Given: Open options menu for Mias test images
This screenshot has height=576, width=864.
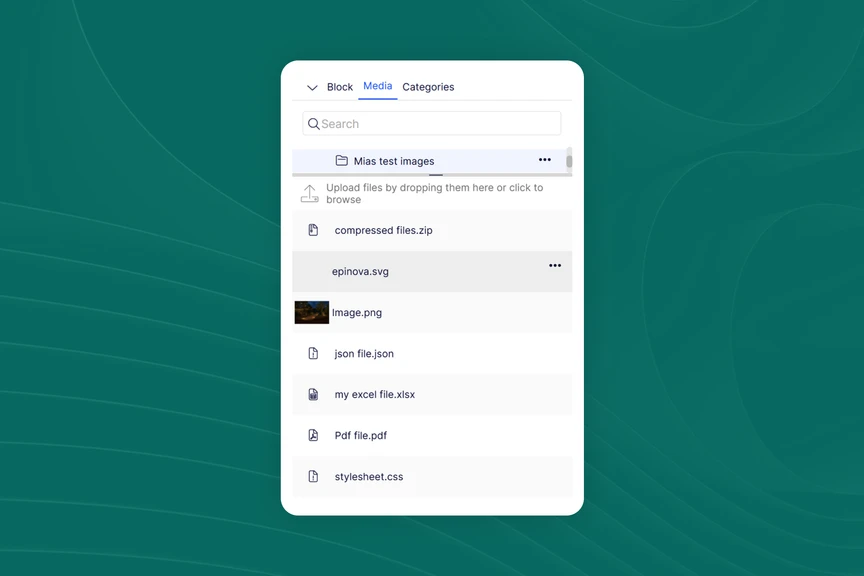Looking at the screenshot, I should pos(545,160).
